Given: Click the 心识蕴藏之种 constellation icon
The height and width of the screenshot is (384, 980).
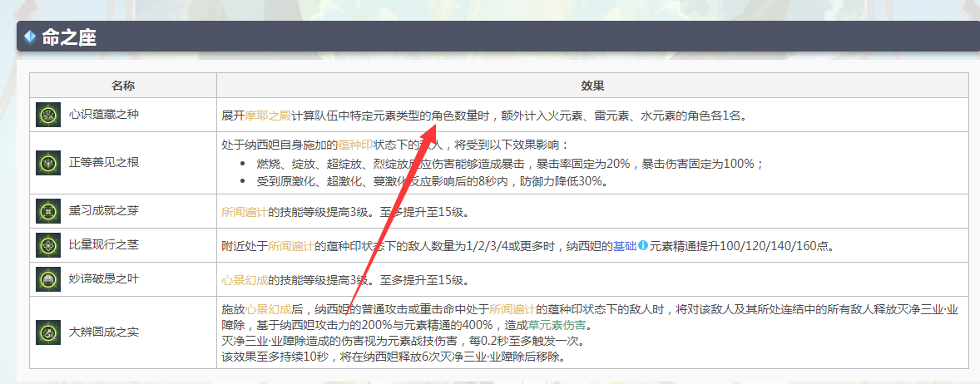Looking at the screenshot, I should [48, 114].
